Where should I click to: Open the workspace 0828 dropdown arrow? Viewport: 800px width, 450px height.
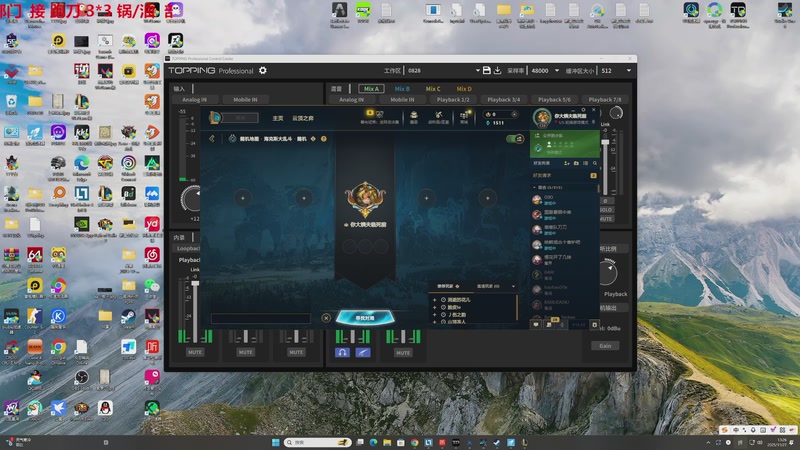478,70
